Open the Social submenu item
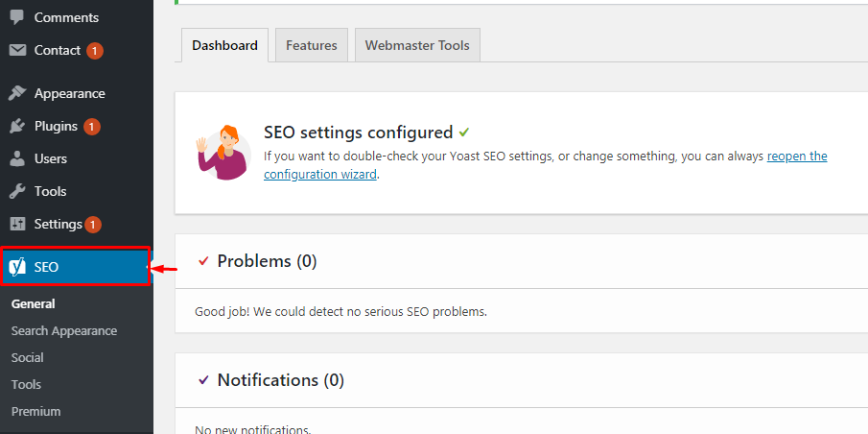The height and width of the screenshot is (434, 868). tap(28, 357)
